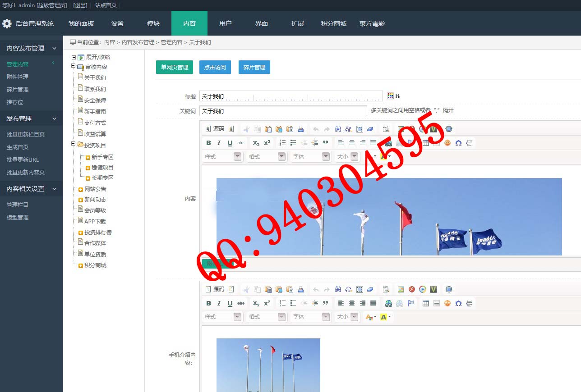Viewport: 581px width, 392px height.
Task: Toggle 源码 source view in the upper editor
Action: (x=215, y=129)
